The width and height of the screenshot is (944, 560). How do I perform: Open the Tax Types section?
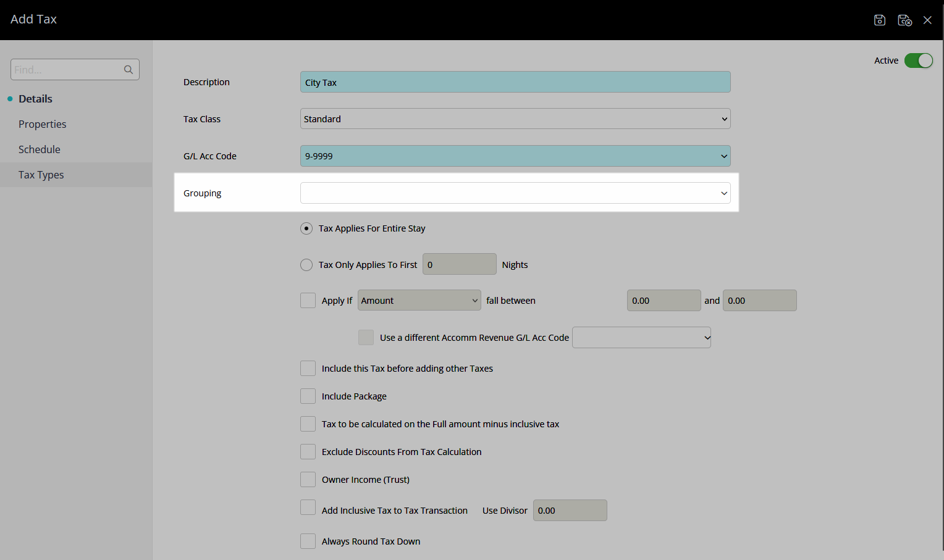[76, 175]
